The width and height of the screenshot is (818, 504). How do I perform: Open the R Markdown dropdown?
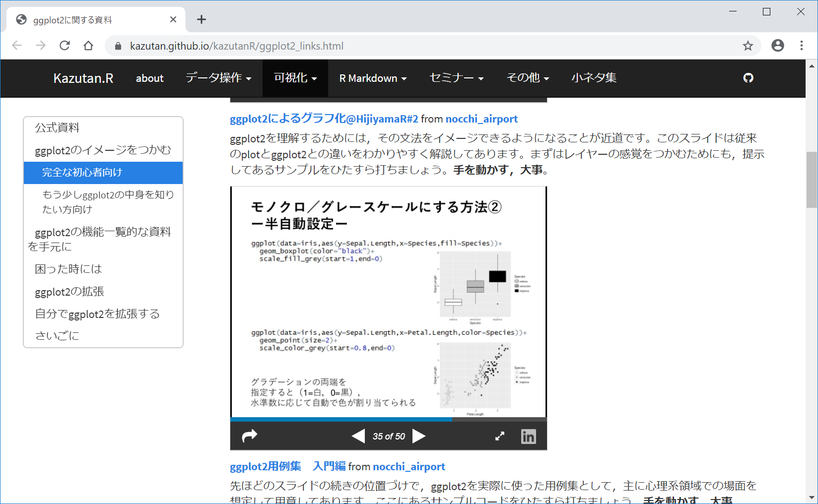(x=373, y=78)
